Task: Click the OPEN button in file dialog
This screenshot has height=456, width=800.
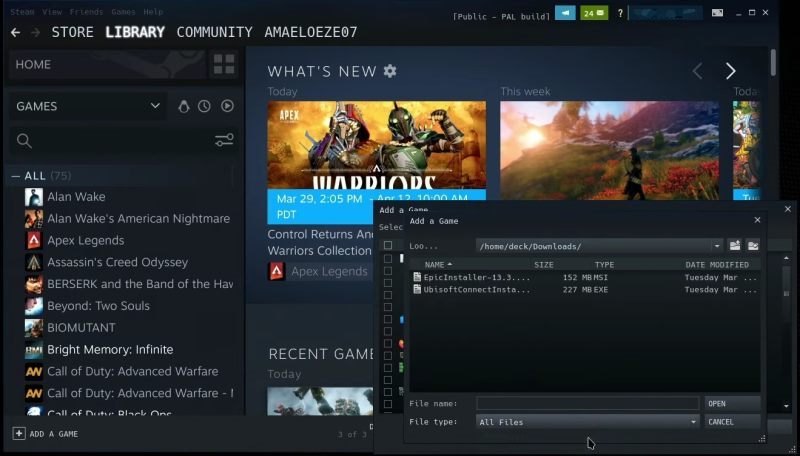Action: click(732, 403)
